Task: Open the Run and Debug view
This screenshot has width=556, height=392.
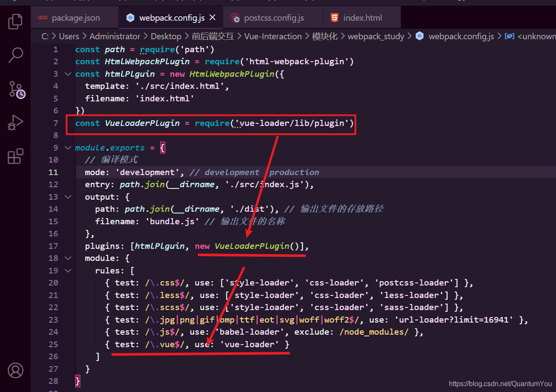Action: pos(16,123)
